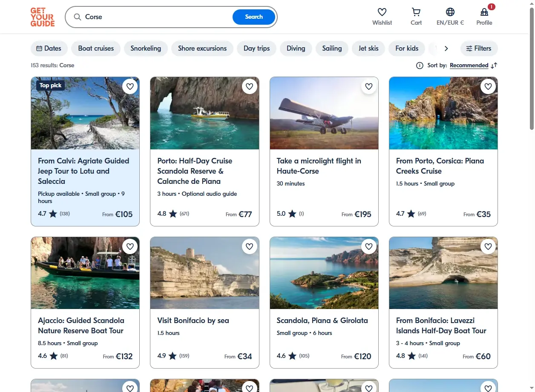
Task: Open From Porto, Corsica: Piana Creeks Cruise
Action: coord(440,166)
